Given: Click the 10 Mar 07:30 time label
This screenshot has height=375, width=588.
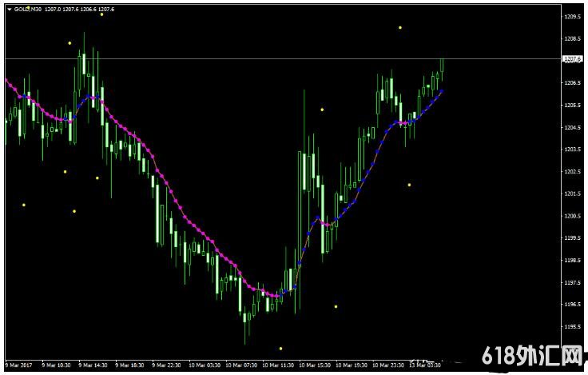Looking at the screenshot, I should coord(240,365).
